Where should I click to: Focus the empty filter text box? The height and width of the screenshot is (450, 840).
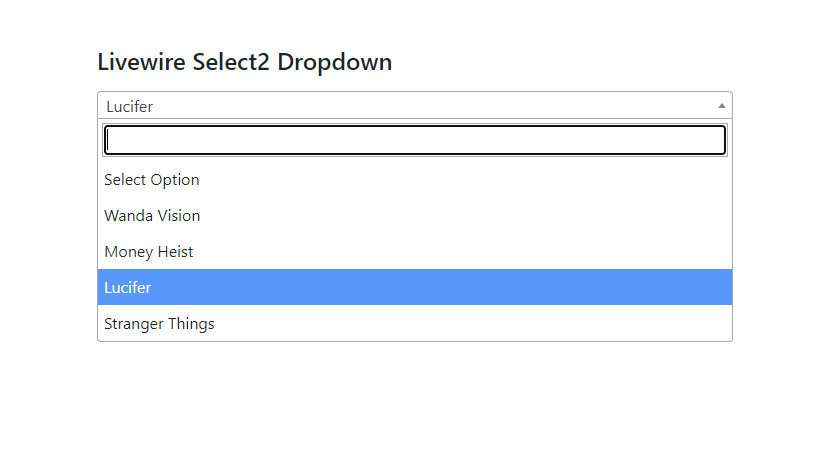pos(415,140)
